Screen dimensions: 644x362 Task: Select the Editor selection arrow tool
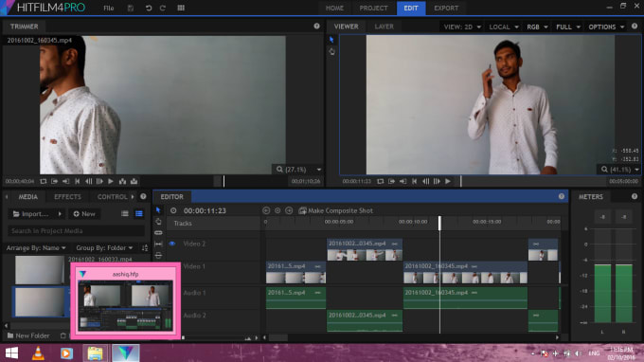tap(158, 210)
